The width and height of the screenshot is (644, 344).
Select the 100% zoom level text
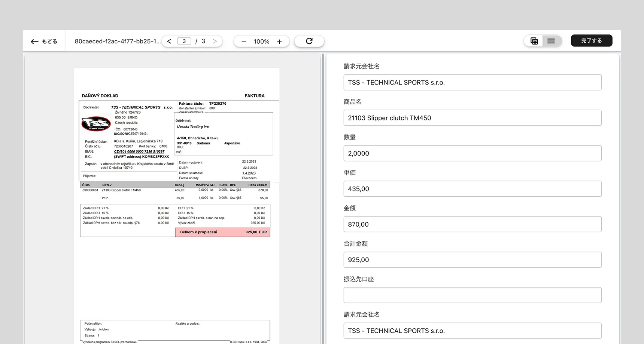point(261,42)
